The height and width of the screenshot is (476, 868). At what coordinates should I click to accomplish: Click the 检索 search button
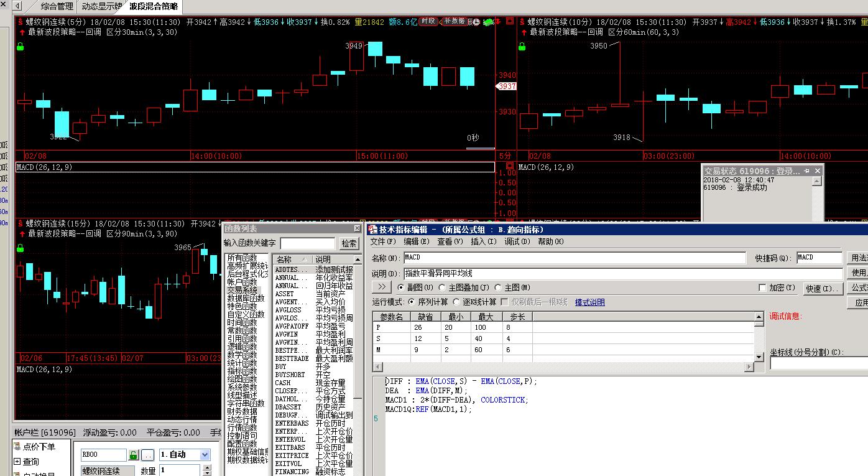click(x=349, y=243)
